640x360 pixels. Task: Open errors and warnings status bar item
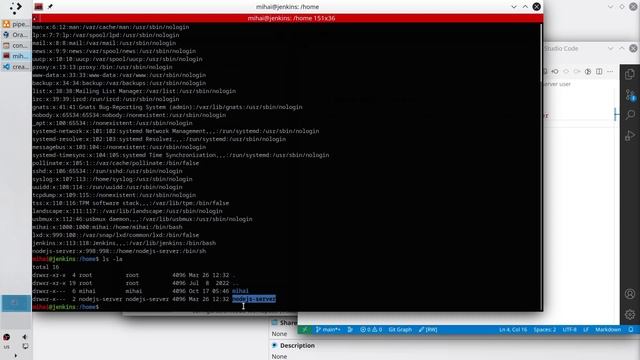pos(371,330)
